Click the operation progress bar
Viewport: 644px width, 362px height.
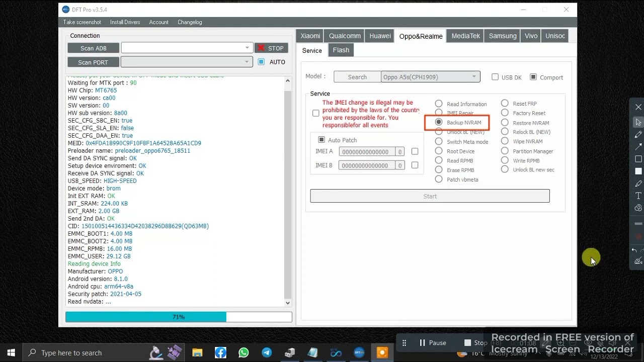tap(179, 317)
